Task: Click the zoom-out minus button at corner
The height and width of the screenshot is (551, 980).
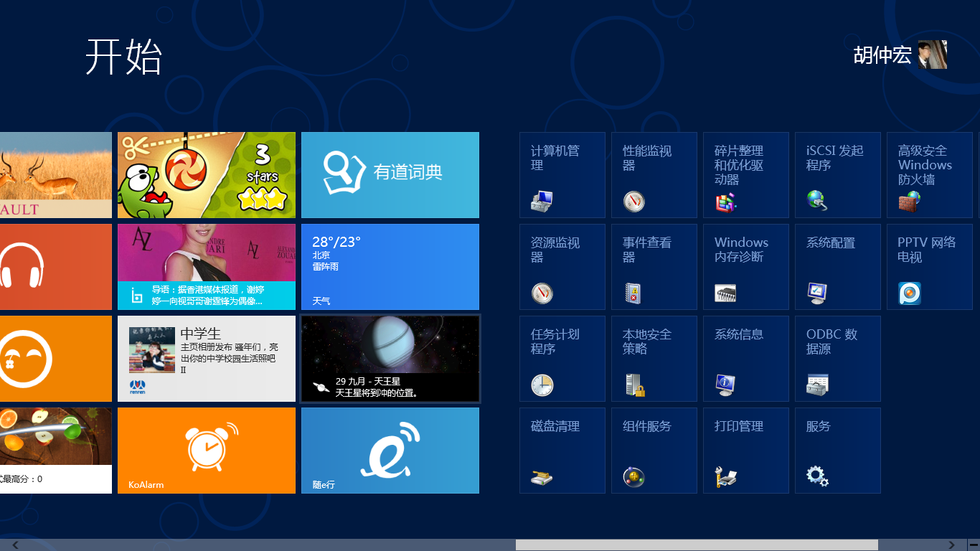Action: pos(974,545)
